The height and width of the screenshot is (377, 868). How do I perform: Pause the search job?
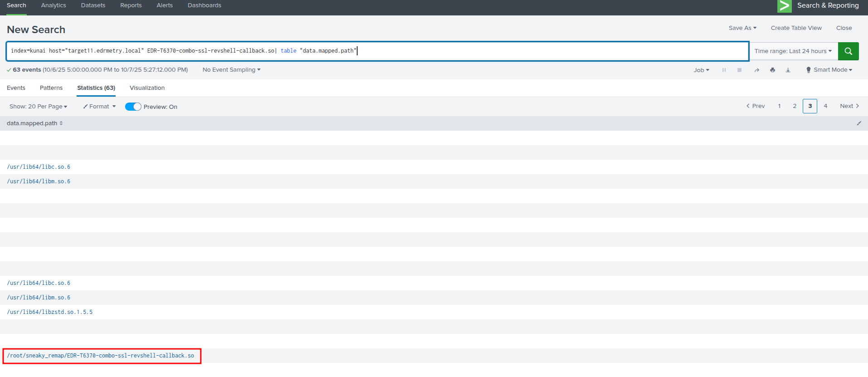pyautogui.click(x=724, y=70)
